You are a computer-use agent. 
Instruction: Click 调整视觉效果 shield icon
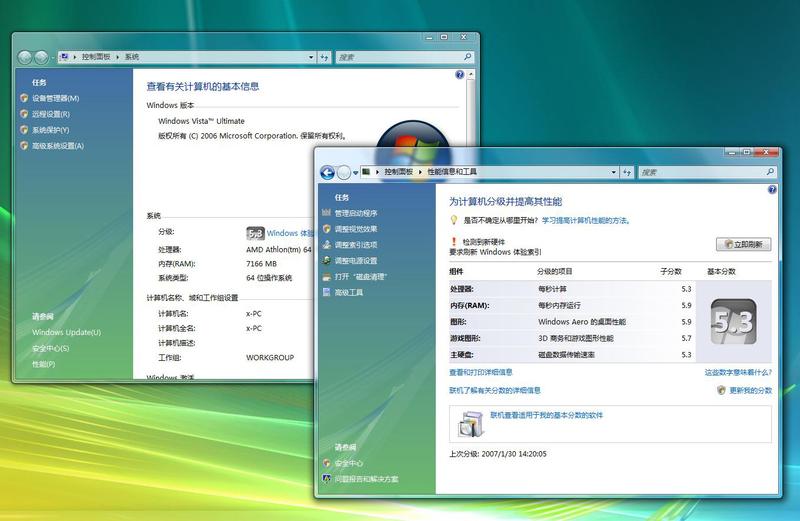coord(327,229)
